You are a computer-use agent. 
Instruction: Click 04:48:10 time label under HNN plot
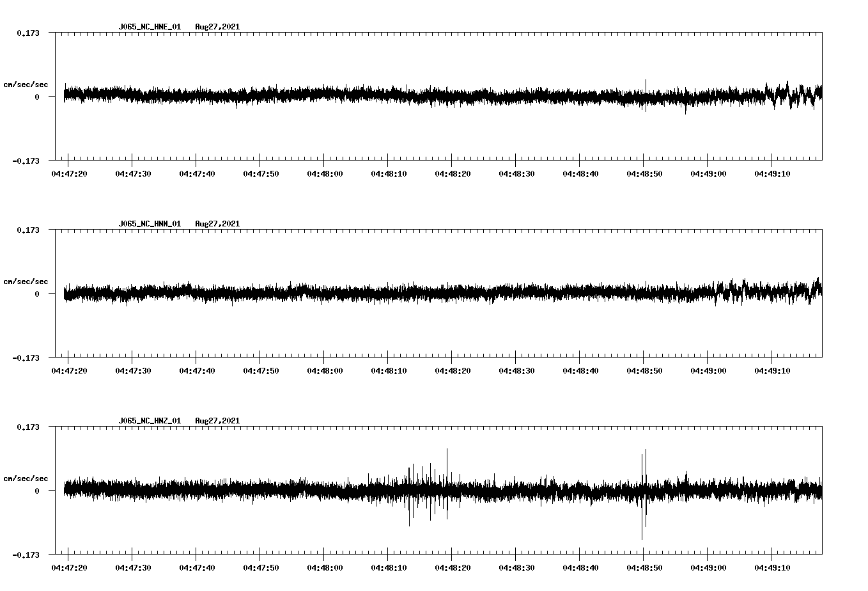point(389,370)
